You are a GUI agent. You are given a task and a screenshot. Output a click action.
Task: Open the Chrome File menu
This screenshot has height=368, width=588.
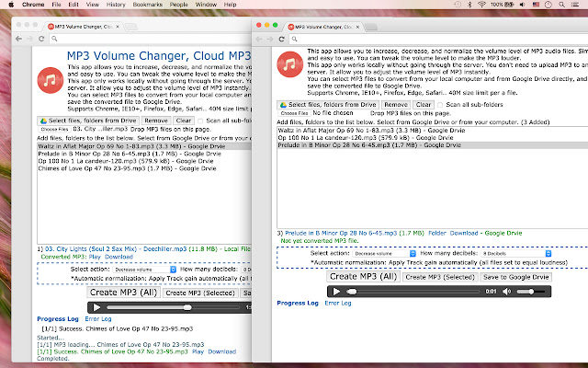pos(56,5)
